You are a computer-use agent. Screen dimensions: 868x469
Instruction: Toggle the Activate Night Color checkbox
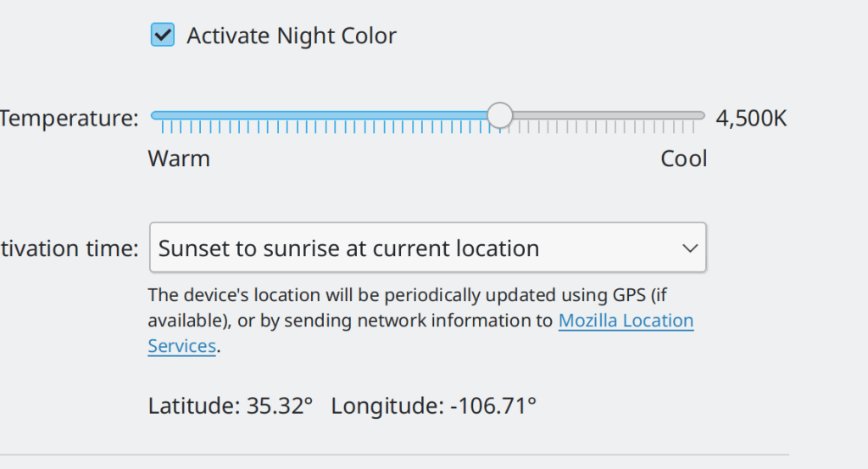[x=163, y=36]
